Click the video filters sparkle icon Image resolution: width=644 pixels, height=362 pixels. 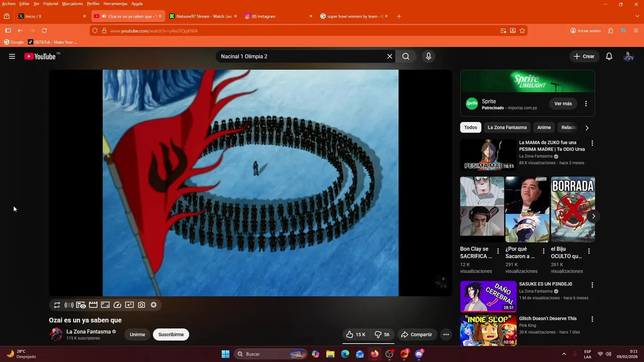(129, 305)
